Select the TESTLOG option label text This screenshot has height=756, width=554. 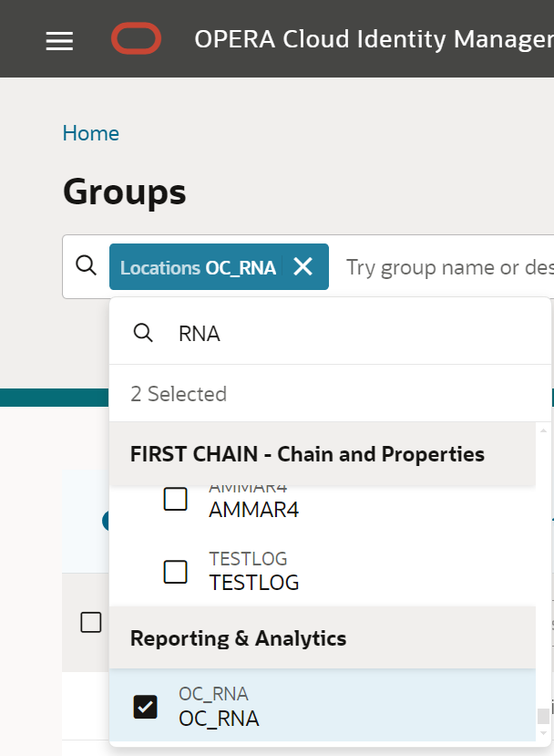pyautogui.click(x=253, y=581)
